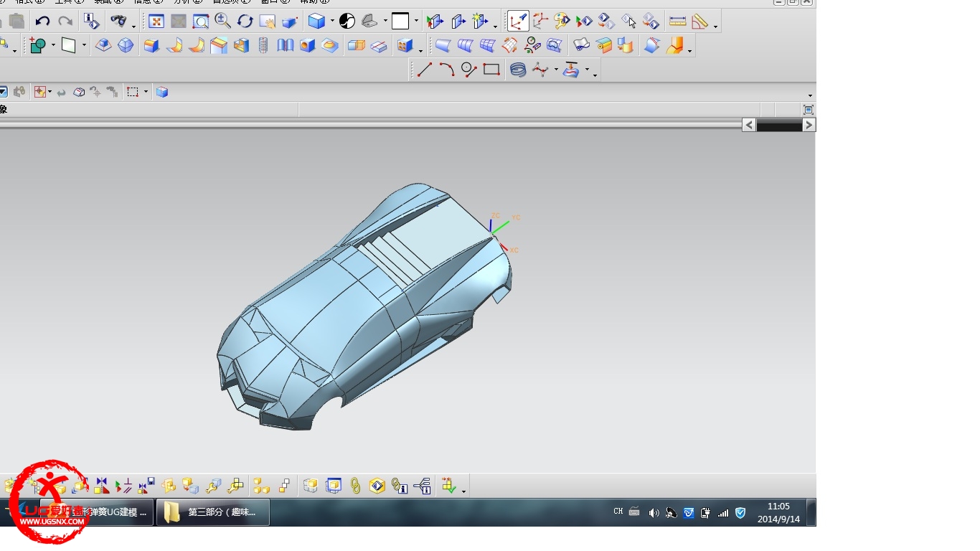This screenshot has width=980, height=551.
Task: Click the white background color square
Action: pos(400,21)
